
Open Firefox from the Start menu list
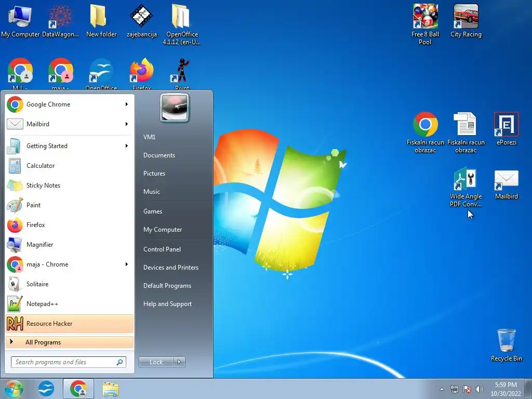70,224
